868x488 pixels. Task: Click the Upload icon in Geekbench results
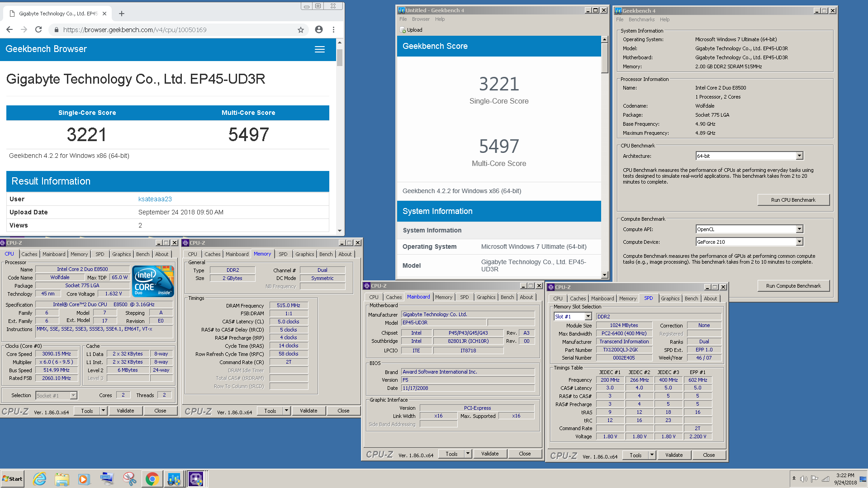[403, 30]
